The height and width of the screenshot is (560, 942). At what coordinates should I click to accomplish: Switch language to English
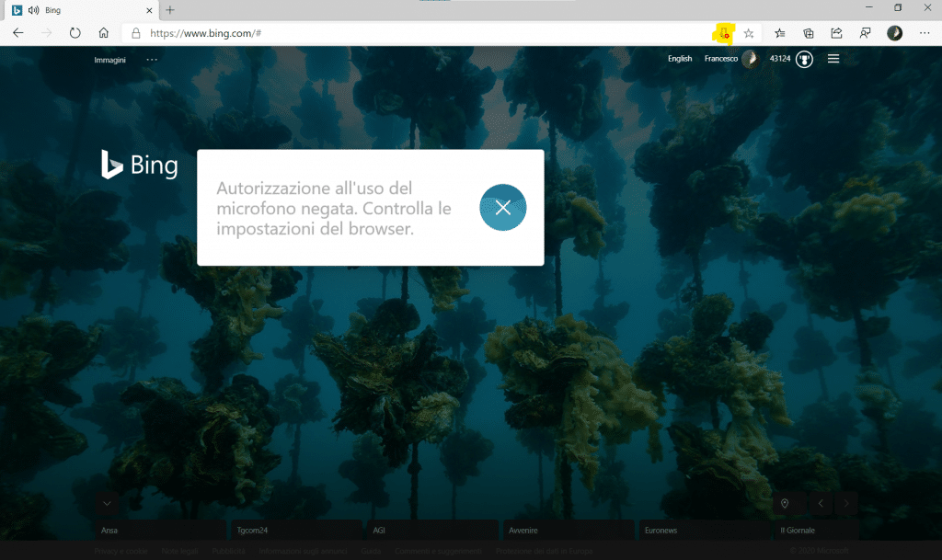coord(680,59)
